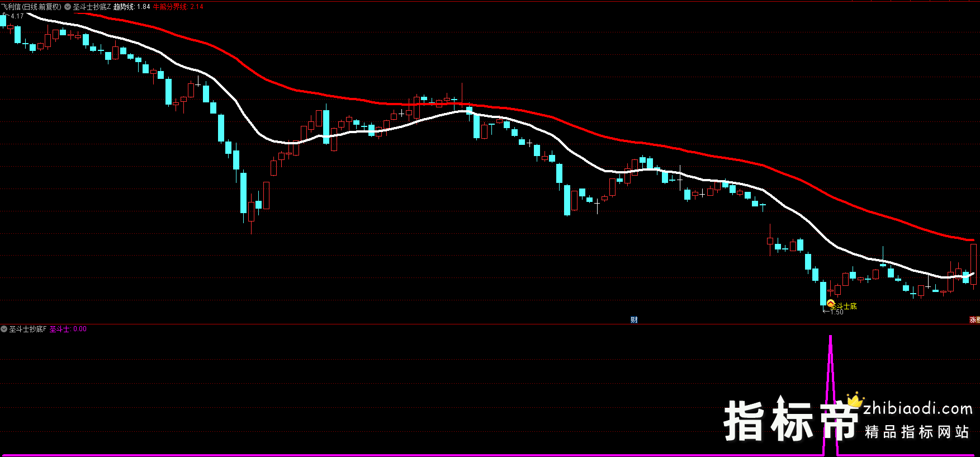This screenshot has height=457, width=980.
Task: Expand the 圣斗士抄底Z indicator dropdown arrow
Action: click(68, 7)
